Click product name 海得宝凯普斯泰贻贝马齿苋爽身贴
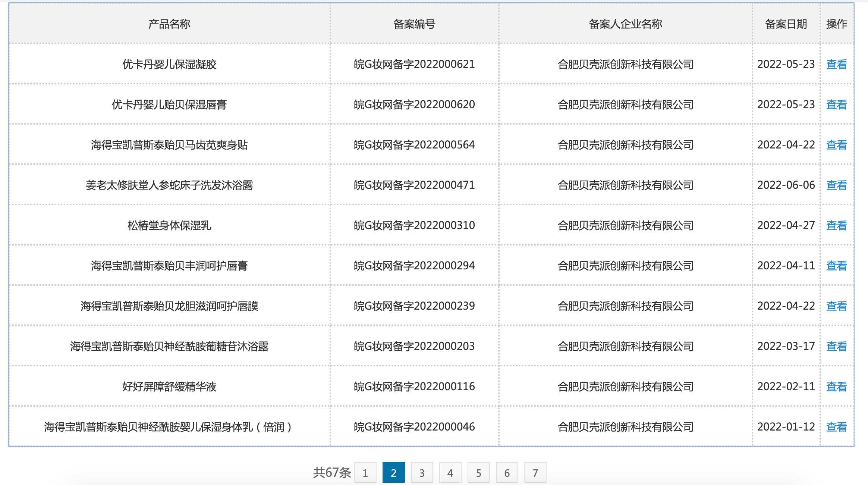Screen dimensions: 868x485 point(169,145)
